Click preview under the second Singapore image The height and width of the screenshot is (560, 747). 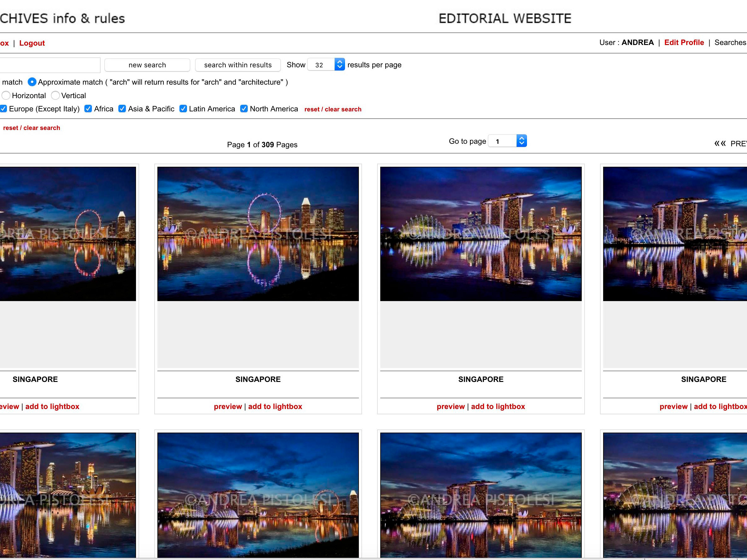point(228,406)
